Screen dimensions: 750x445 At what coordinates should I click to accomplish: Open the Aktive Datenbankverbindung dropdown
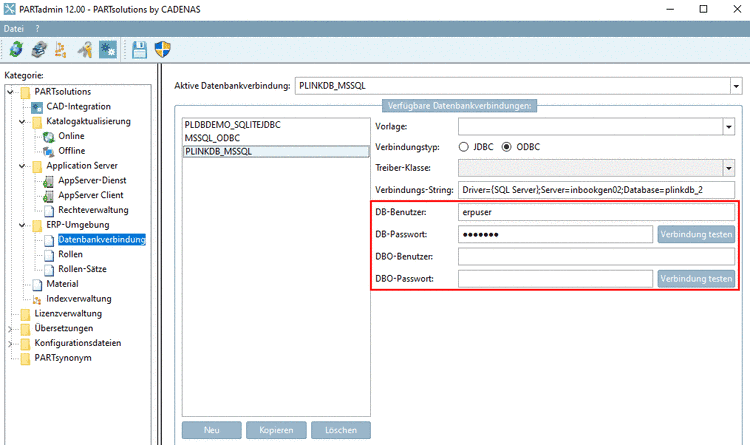click(736, 86)
